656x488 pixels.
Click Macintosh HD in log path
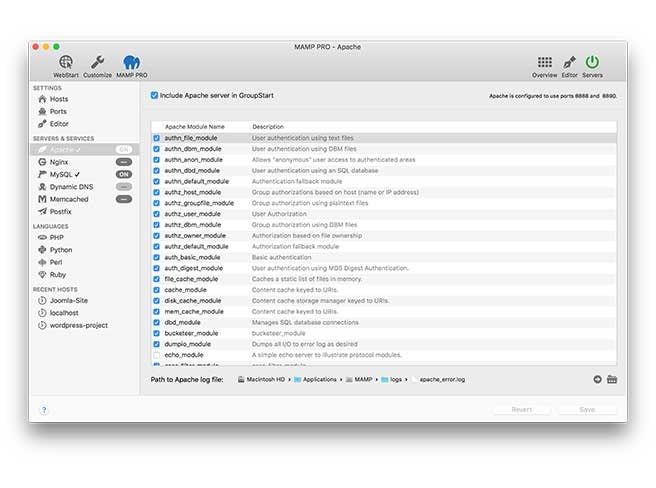click(x=261, y=380)
